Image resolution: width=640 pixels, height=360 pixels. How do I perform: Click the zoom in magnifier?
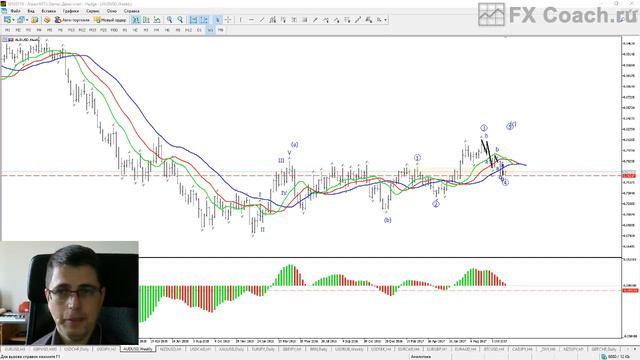pos(169,20)
